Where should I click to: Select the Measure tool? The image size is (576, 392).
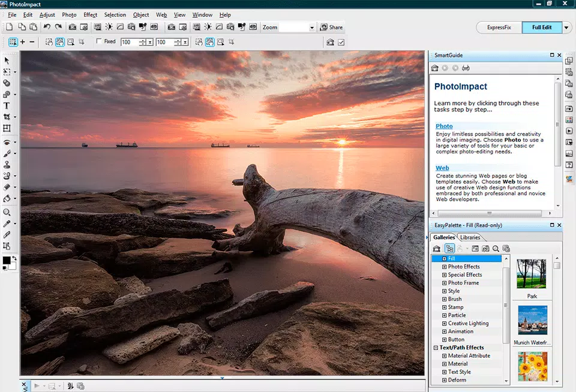click(x=7, y=234)
